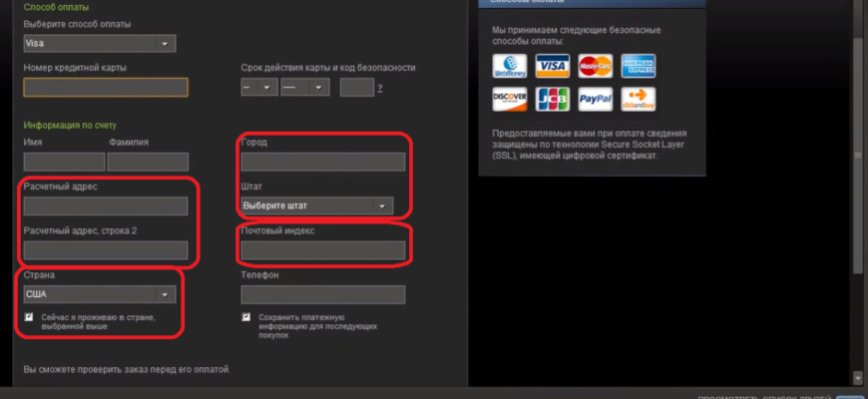Click the scrollbar down arrow button
Viewport: 868px width, 399px height.
(859, 377)
